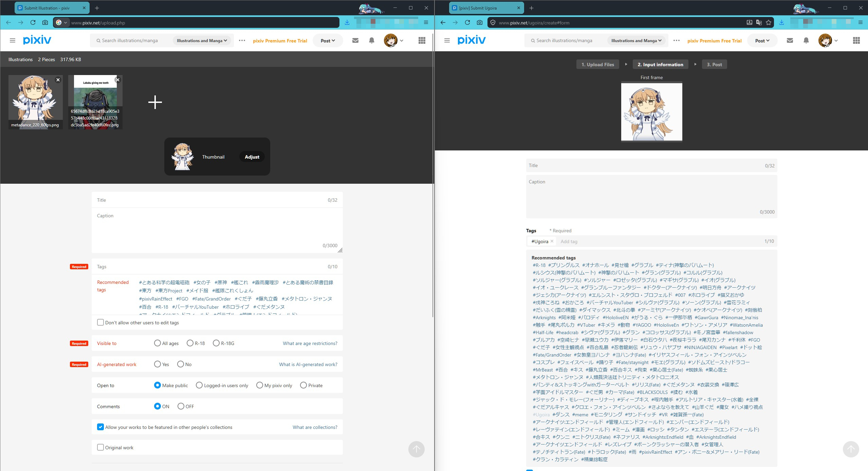This screenshot has width=868, height=471.
Task: Open new tab in right browser window
Action: click(532, 8)
